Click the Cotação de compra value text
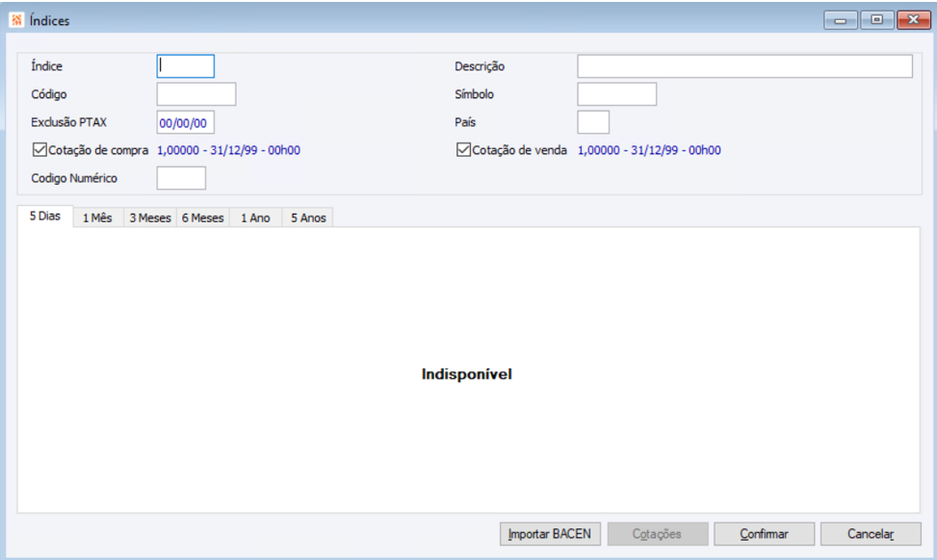This screenshot has width=937, height=560. pos(229,150)
